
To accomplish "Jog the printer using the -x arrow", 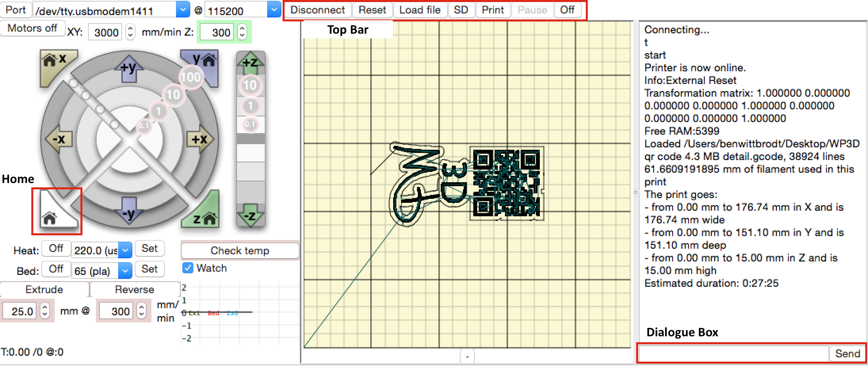I will coord(58,139).
